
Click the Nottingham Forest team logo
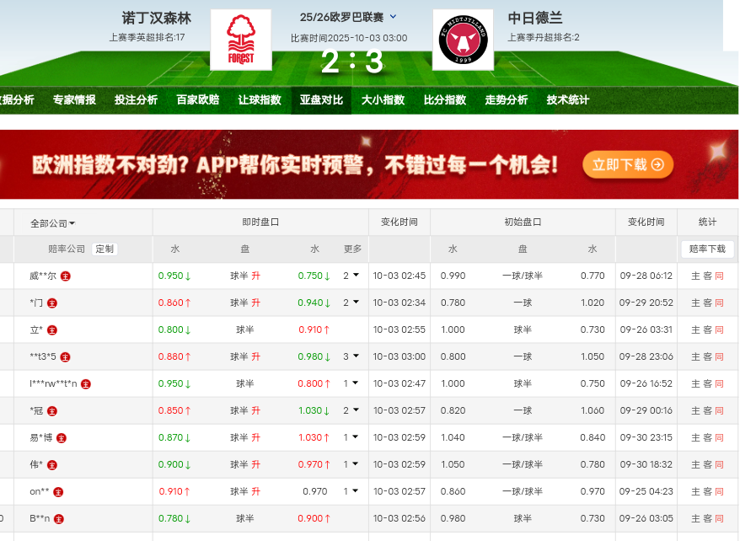pos(240,40)
